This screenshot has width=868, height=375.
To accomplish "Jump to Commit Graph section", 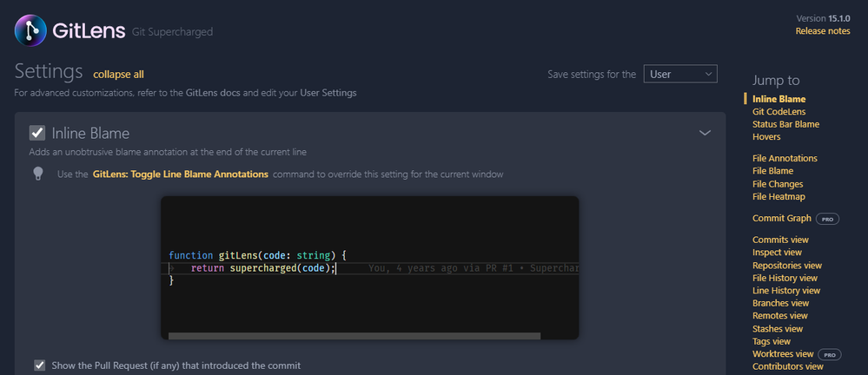I will tap(782, 219).
